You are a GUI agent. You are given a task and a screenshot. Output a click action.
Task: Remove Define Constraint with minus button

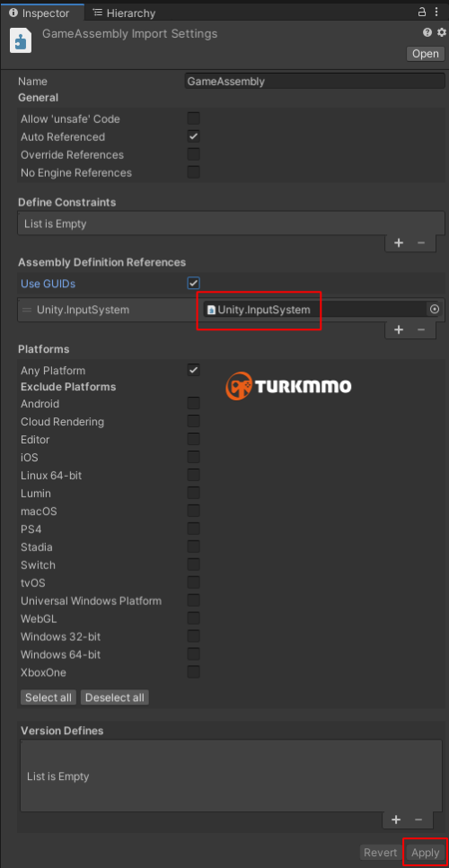[421, 242]
